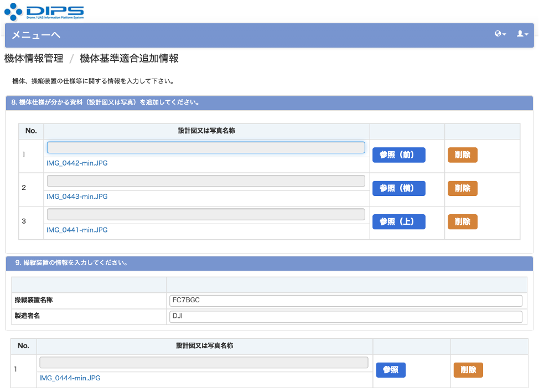Delete the IMG_0441-min.JPG row
539x392 pixels.
click(462, 222)
